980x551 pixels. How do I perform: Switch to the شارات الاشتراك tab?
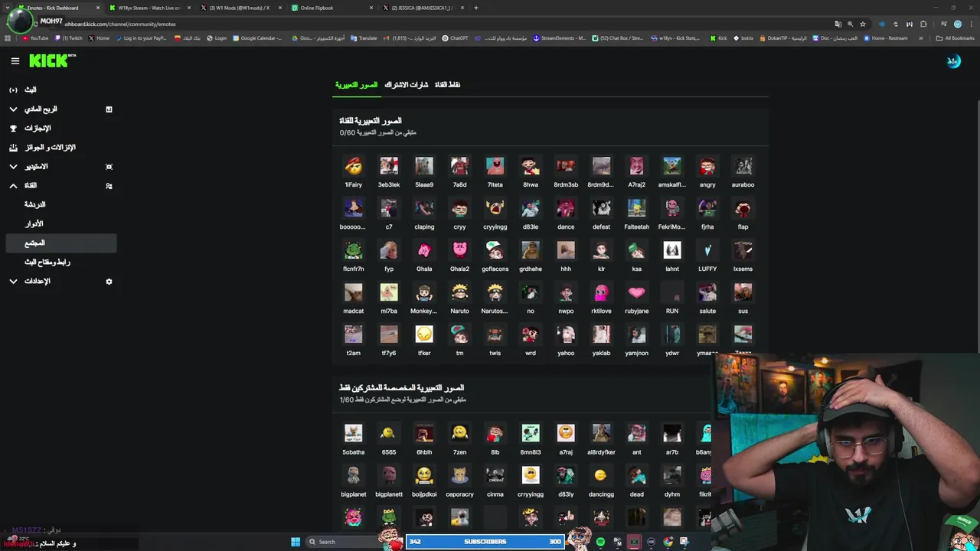click(x=406, y=84)
